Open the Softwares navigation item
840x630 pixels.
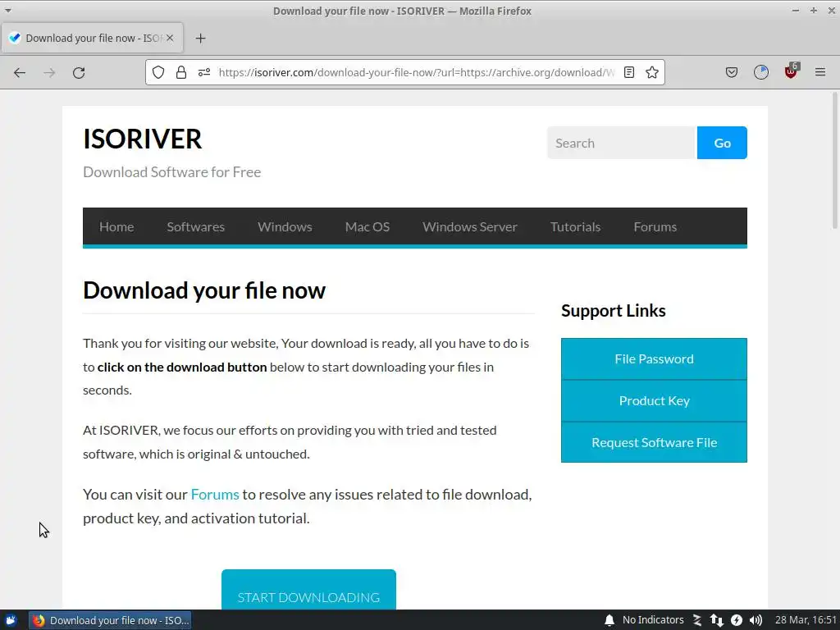pos(195,226)
